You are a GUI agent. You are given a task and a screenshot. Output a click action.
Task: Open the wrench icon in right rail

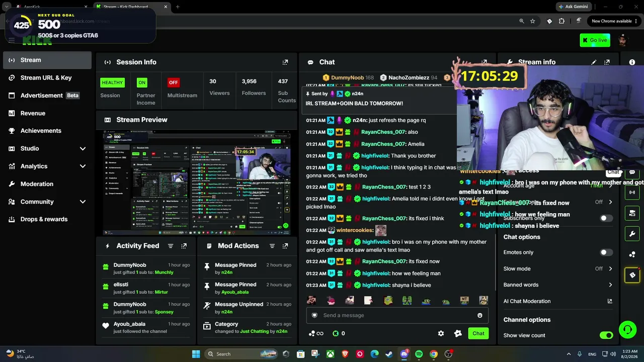coord(632,234)
